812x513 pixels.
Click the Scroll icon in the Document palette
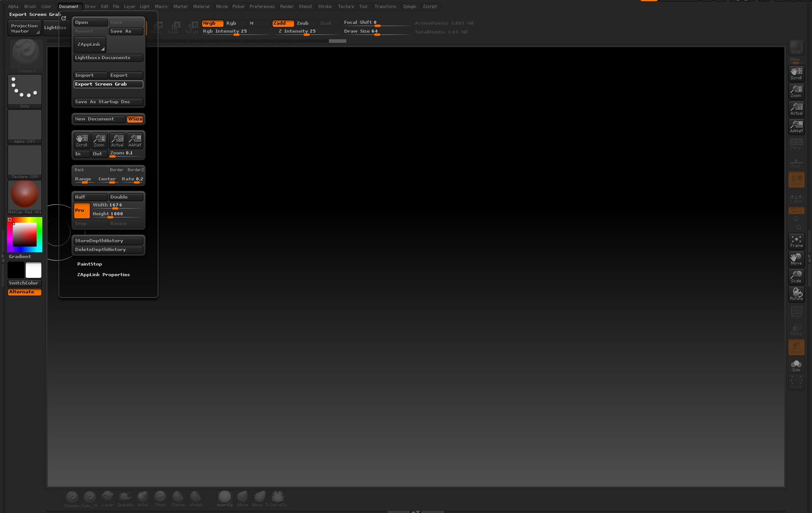click(x=82, y=141)
